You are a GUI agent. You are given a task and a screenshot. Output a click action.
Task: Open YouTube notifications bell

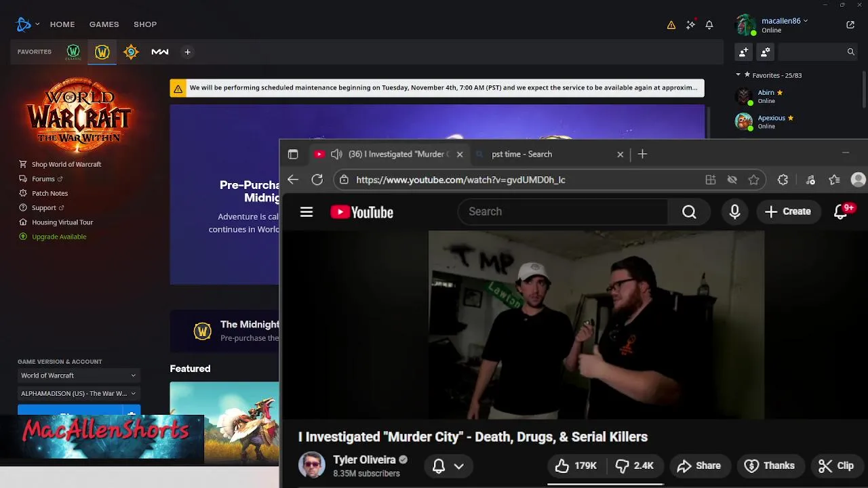click(841, 212)
